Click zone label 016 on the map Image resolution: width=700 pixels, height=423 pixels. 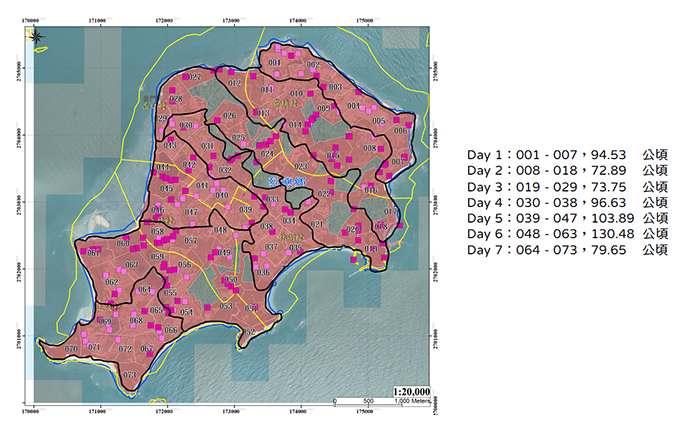click(x=371, y=190)
